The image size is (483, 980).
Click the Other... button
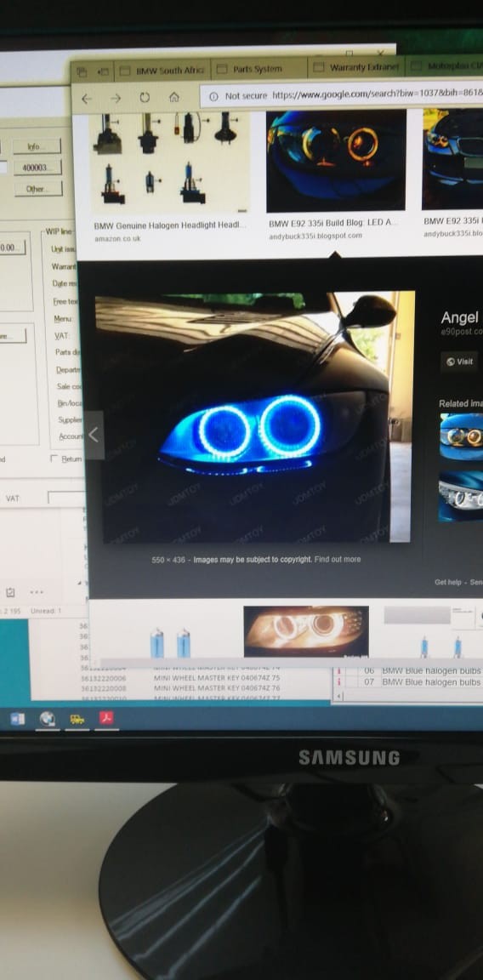(x=37, y=189)
